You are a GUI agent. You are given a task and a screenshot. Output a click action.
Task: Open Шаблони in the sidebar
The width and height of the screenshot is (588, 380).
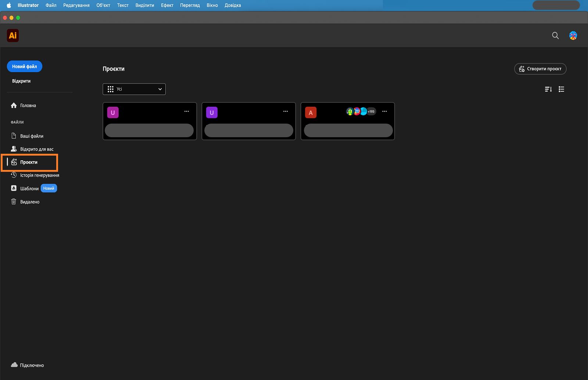[x=29, y=188]
